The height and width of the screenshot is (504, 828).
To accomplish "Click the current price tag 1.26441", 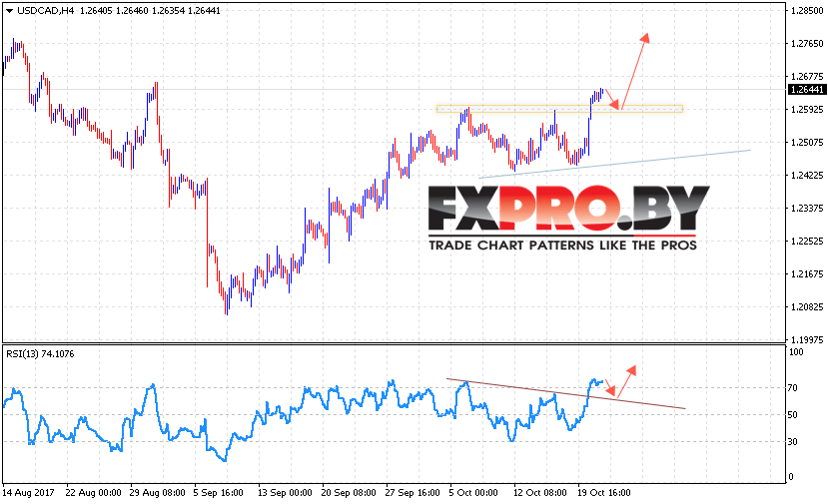I will [806, 90].
